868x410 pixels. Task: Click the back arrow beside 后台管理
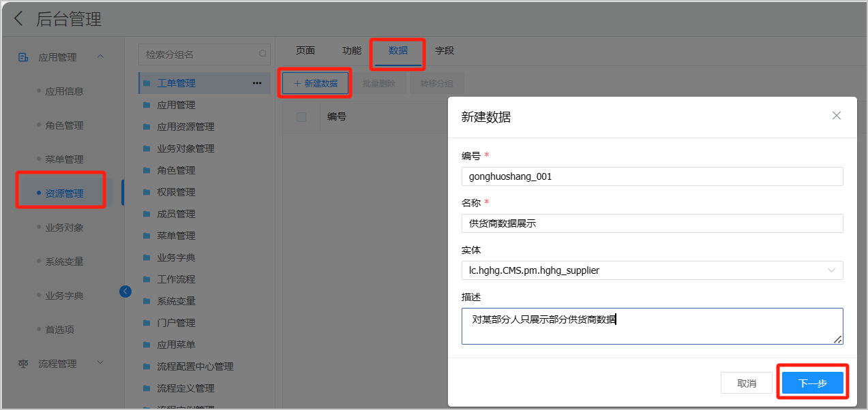[x=18, y=19]
